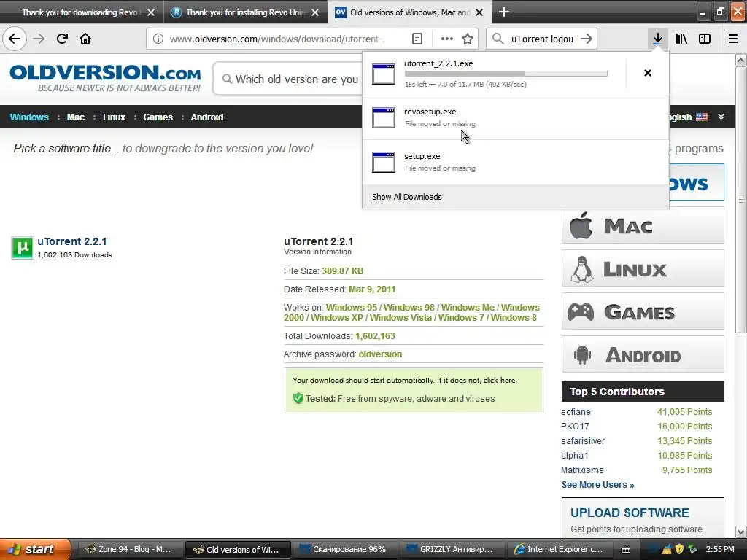
Task: Focus the browser search box with uTorrent query
Action: 542,39
